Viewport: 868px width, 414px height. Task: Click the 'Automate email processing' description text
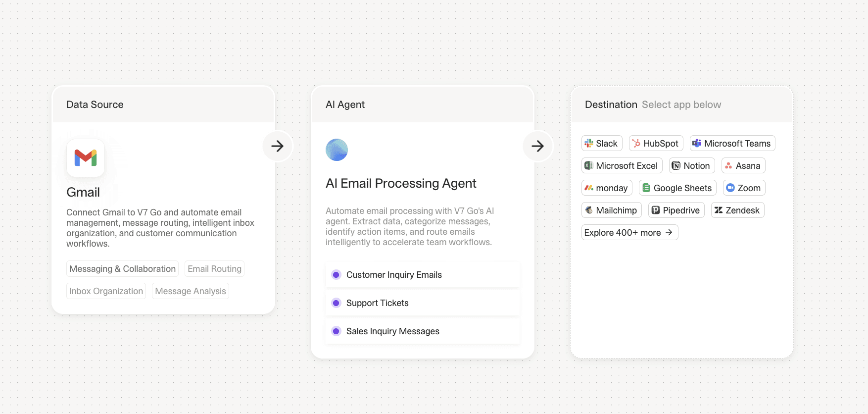[x=410, y=226]
